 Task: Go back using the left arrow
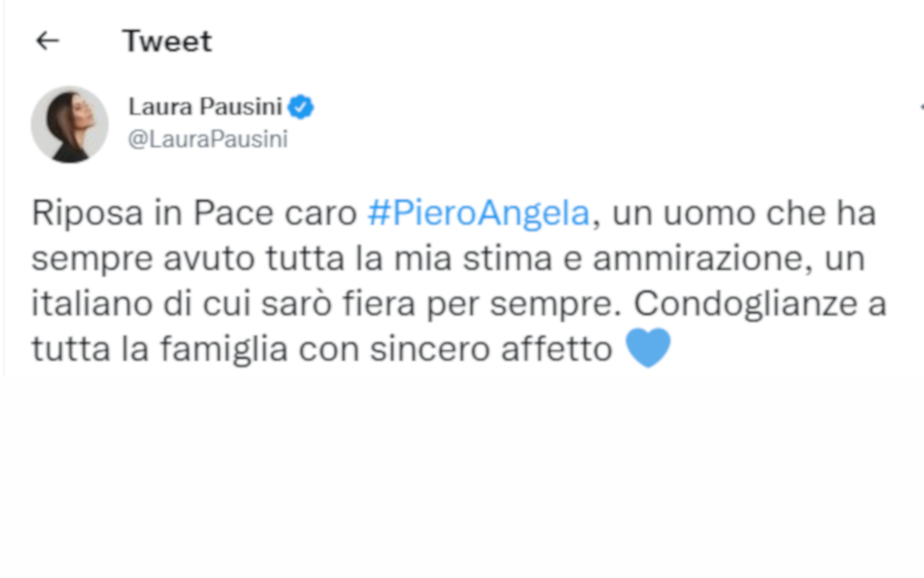click(47, 41)
